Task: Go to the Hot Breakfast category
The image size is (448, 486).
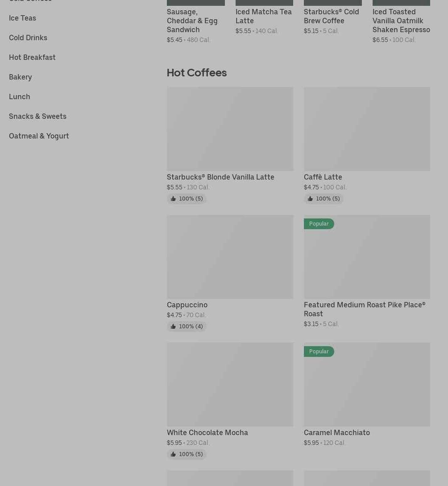Action: point(32,57)
